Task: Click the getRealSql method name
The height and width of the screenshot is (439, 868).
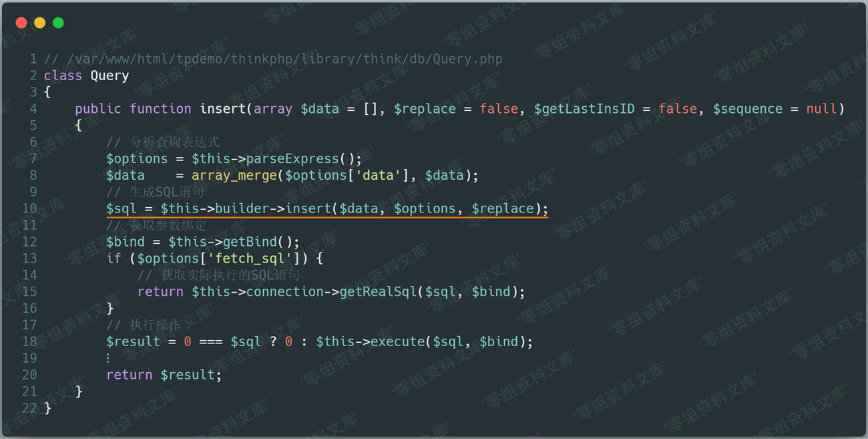Action: point(378,292)
